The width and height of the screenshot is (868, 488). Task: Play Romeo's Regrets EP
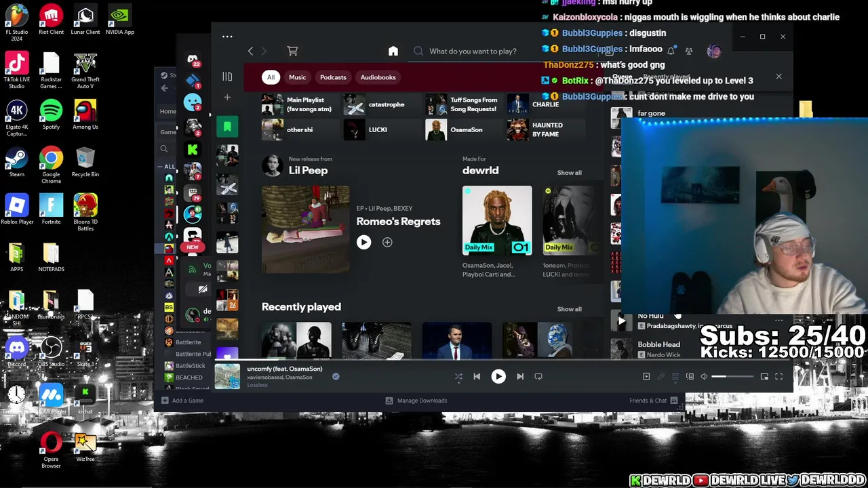coord(364,242)
